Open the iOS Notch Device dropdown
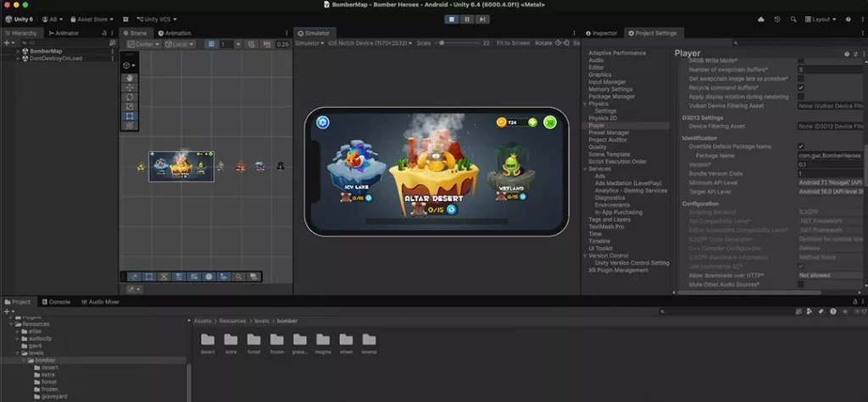Screen dimensions: 868x402 [x=370, y=42]
